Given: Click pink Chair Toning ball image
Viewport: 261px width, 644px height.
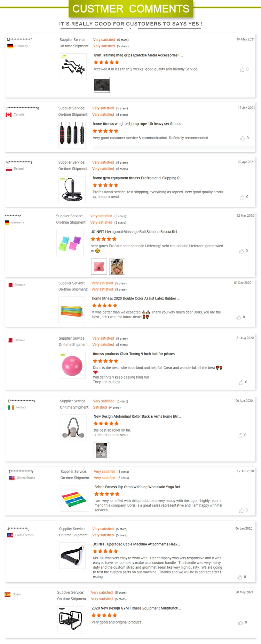Looking at the screenshot, I should pyautogui.click(x=72, y=365).
